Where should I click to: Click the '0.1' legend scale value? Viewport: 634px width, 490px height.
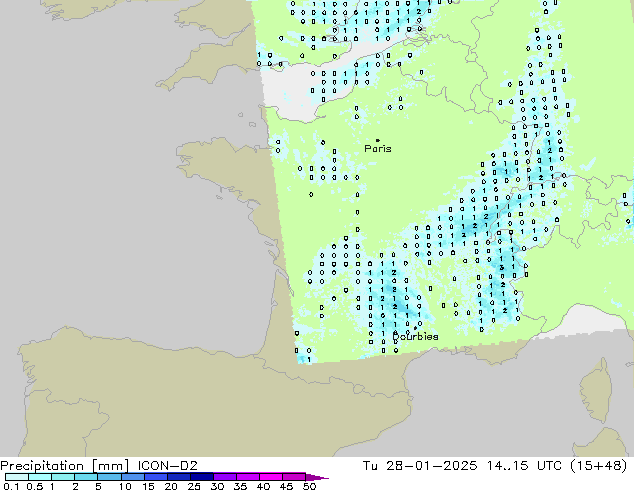pyautogui.click(x=11, y=486)
